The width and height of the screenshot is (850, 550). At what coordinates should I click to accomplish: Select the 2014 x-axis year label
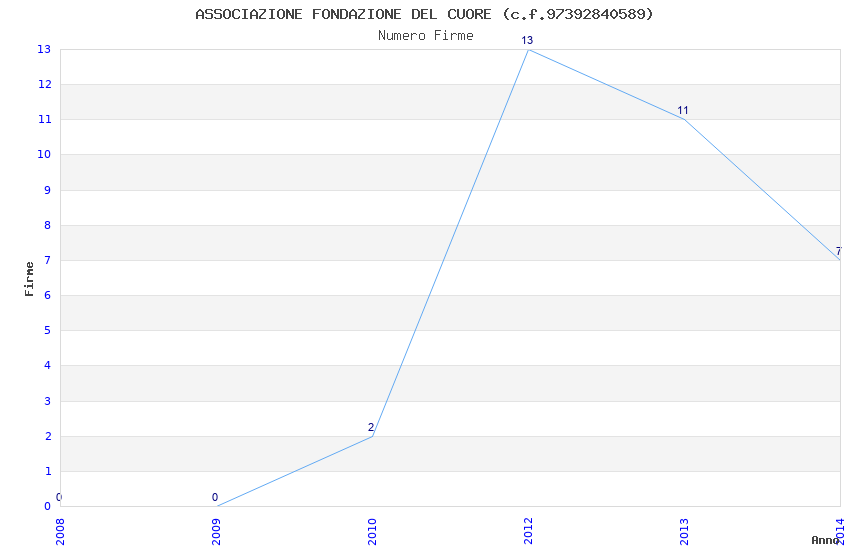tap(840, 531)
